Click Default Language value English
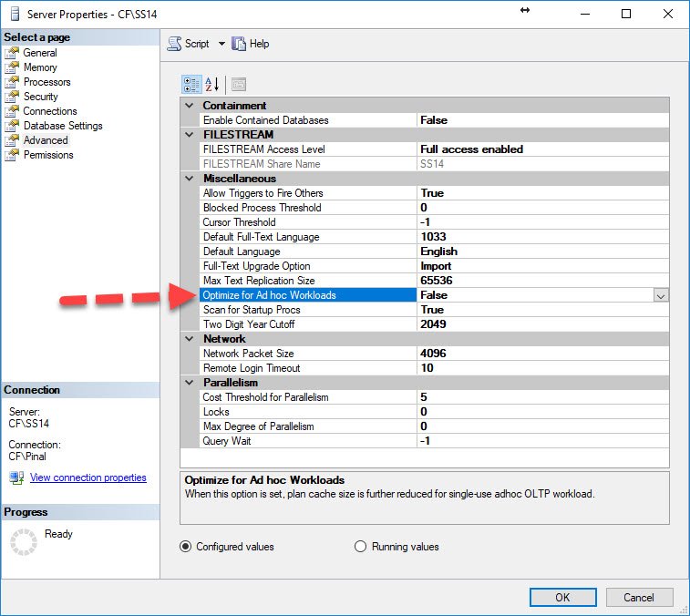Image resolution: width=690 pixels, height=616 pixels. 438,252
